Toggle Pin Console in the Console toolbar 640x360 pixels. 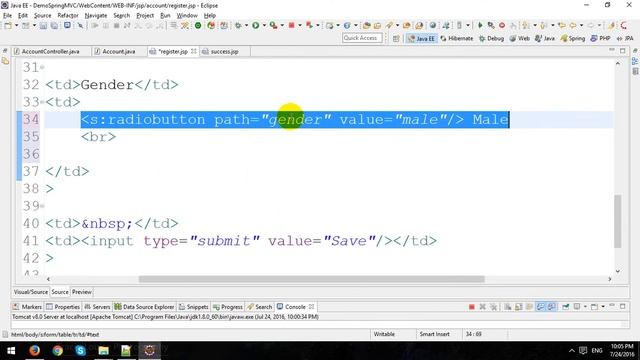pos(565,307)
